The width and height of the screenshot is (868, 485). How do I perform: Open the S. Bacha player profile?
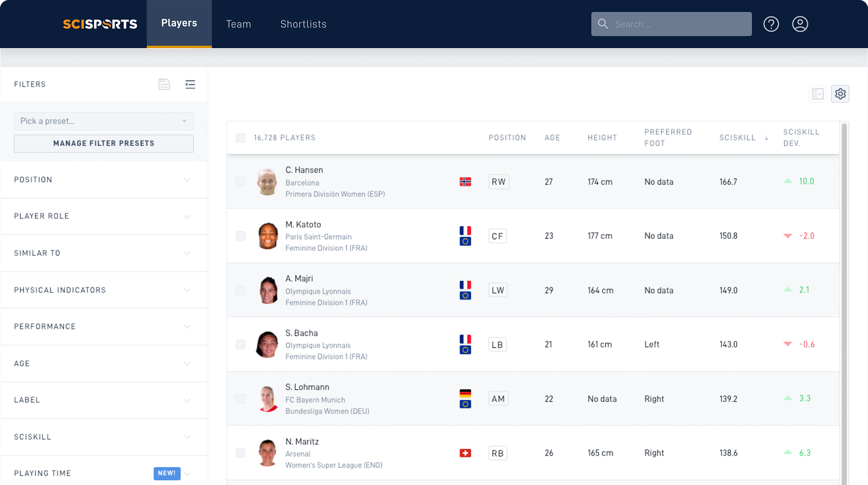pyautogui.click(x=302, y=333)
